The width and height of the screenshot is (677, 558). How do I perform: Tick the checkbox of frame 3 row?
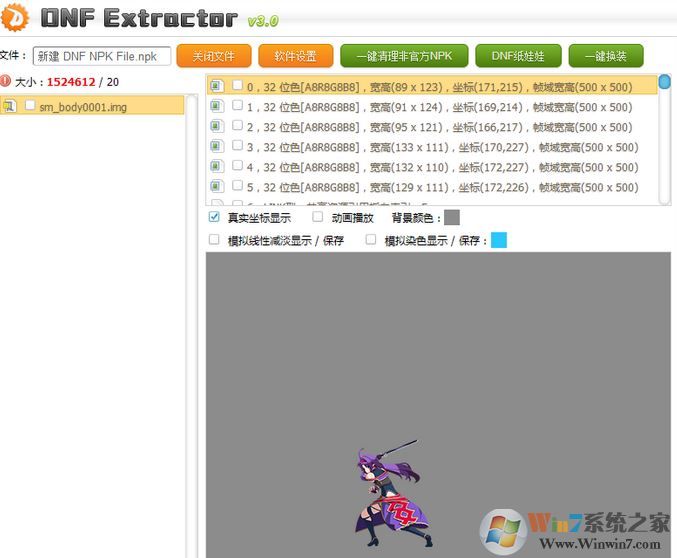click(237, 145)
